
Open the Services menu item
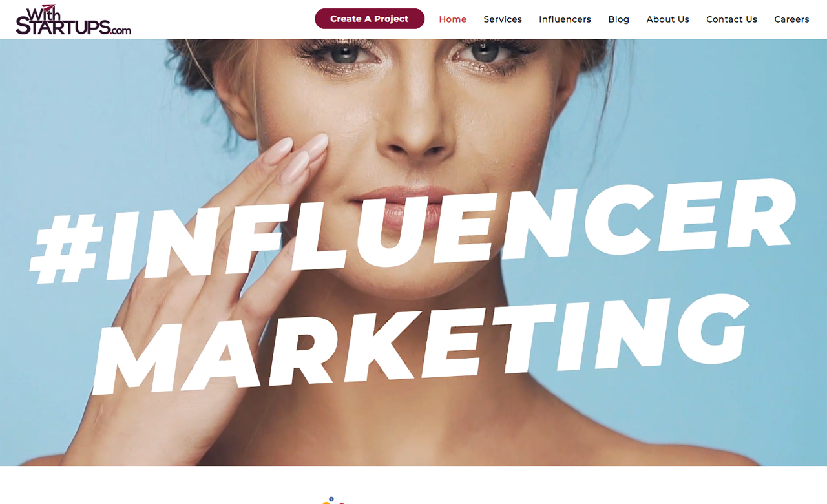coord(503,19)
